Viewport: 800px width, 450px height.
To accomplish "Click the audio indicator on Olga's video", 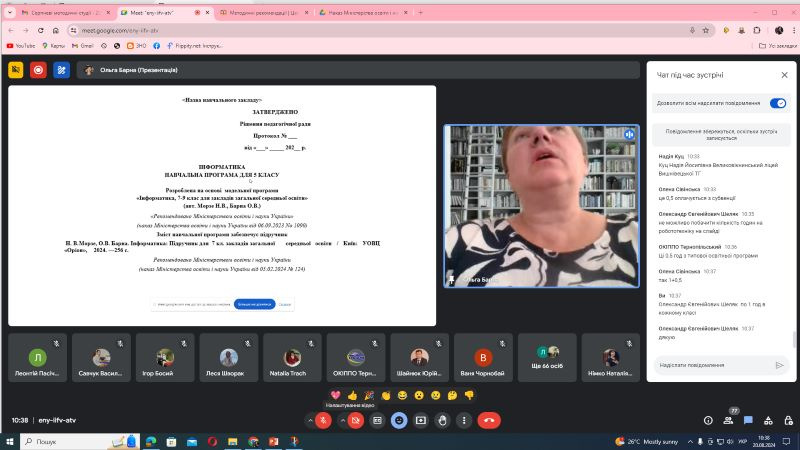I will point(629,135).
